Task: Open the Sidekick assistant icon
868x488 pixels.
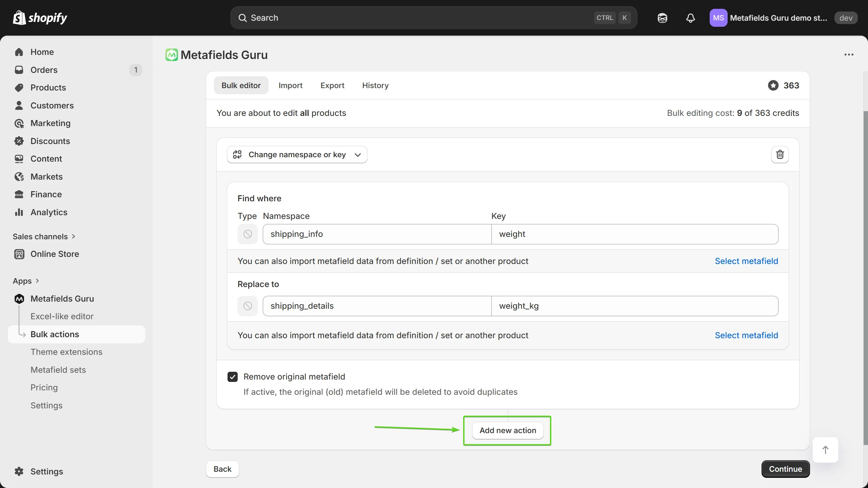Action: (662, 18)
